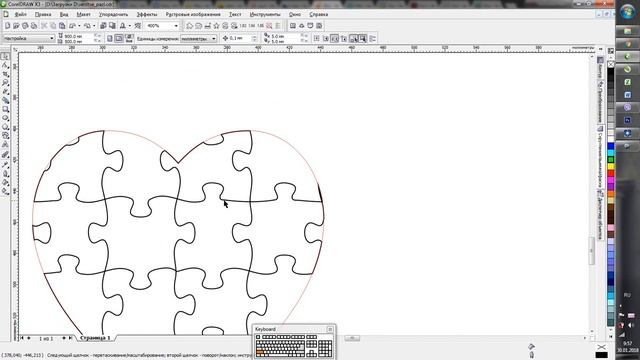Open the Undo history dropdown arrow
The height and width of the screenshot is (360, 640).
(x=79, y=26)
